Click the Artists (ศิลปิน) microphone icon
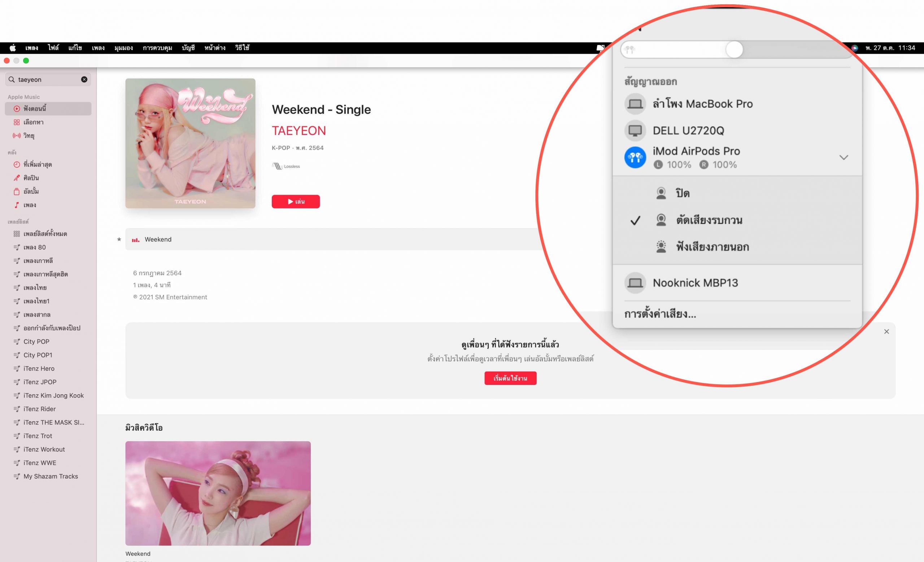 click(17, 178)
